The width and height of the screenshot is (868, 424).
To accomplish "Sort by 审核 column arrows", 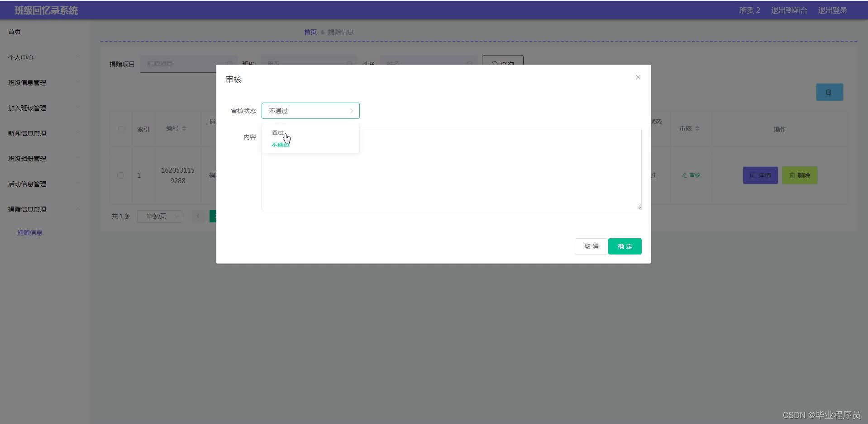I will [x=697, y=129].
